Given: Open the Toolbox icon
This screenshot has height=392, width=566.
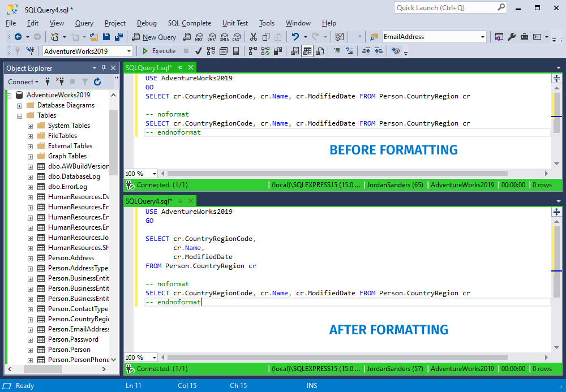Looking at the screenshot, I should point(524,37).
